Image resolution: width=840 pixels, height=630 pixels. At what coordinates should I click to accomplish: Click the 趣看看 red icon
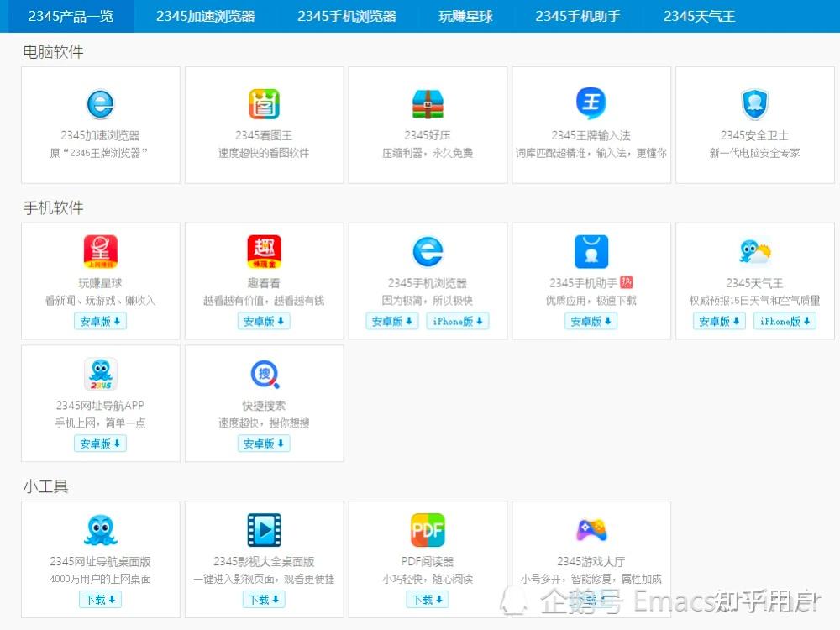tap(264, 251)
